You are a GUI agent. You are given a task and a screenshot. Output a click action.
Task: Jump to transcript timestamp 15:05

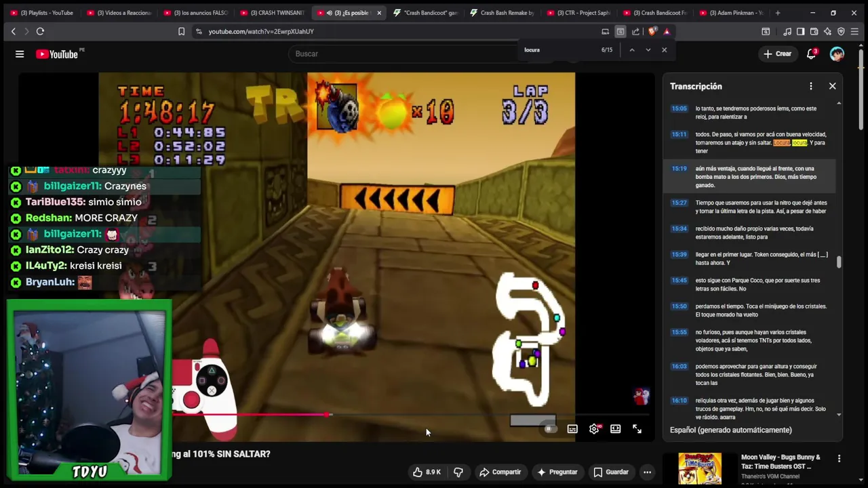point(679,108)
